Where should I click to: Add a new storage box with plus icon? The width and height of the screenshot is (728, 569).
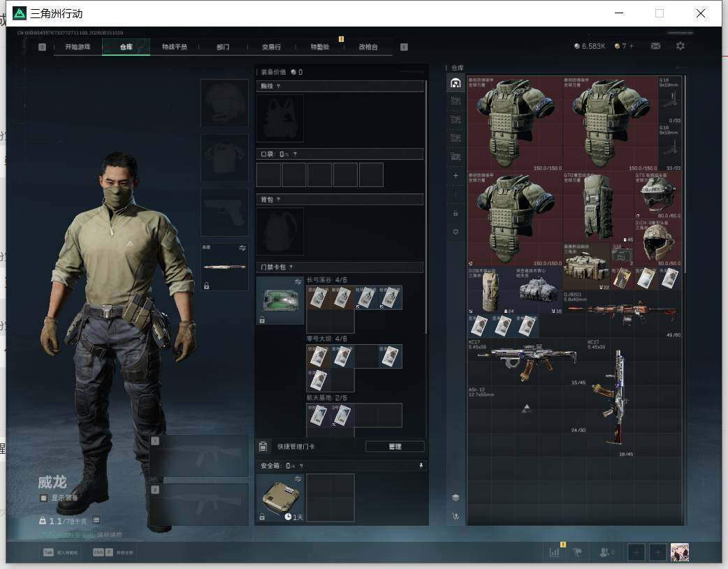pyautogui.click(x=456, y=175)
